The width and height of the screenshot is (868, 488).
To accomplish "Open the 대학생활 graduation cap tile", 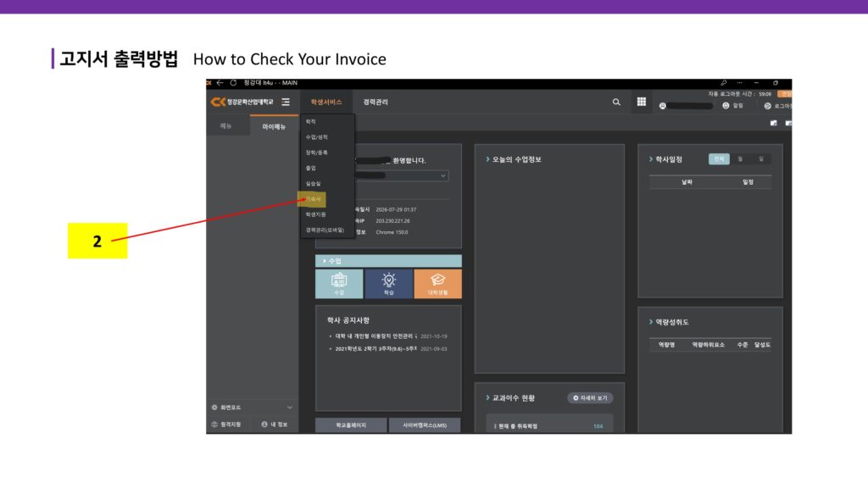I will (x=438, y=284).
